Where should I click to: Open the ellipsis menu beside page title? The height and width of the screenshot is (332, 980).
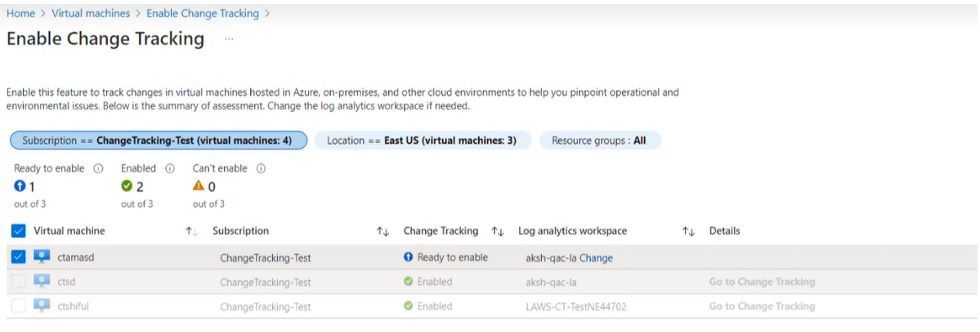tap(229, 38)
